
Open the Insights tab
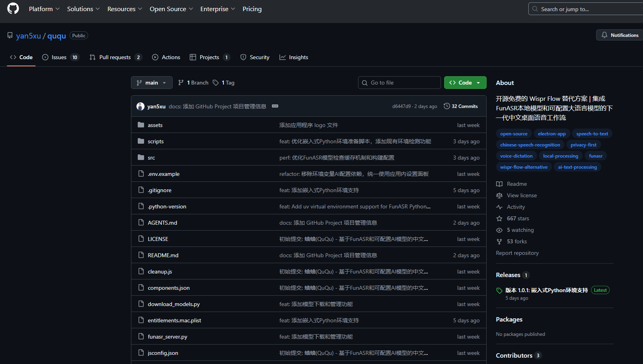point(294,57)
